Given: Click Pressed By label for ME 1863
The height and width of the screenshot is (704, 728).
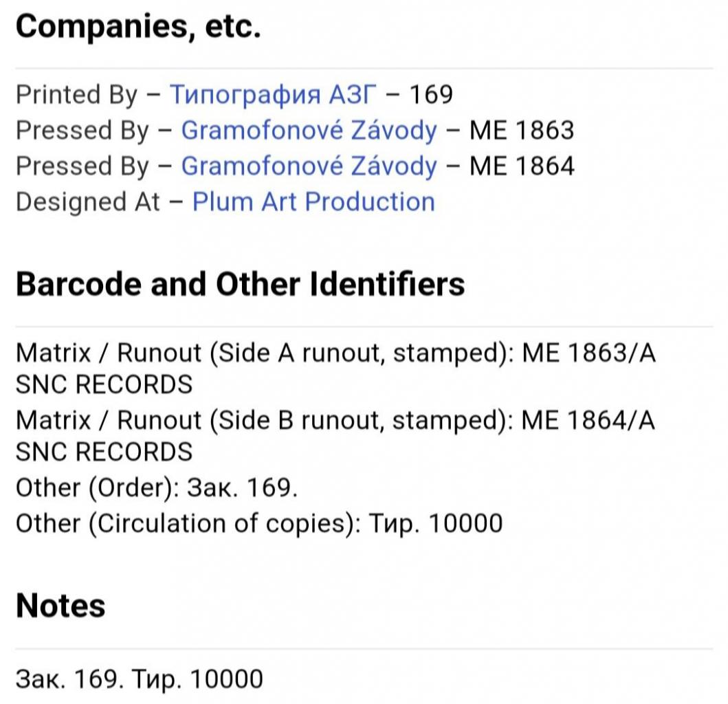Looking at the screenshot, I should [x=82, y=130].
